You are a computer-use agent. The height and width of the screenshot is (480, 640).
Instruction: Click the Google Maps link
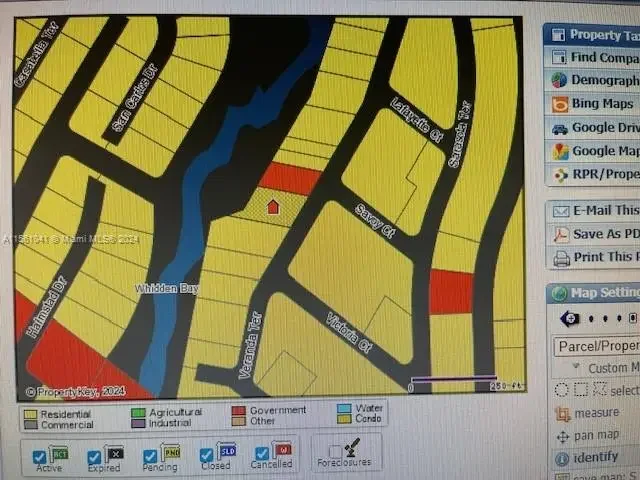(600, 151)
